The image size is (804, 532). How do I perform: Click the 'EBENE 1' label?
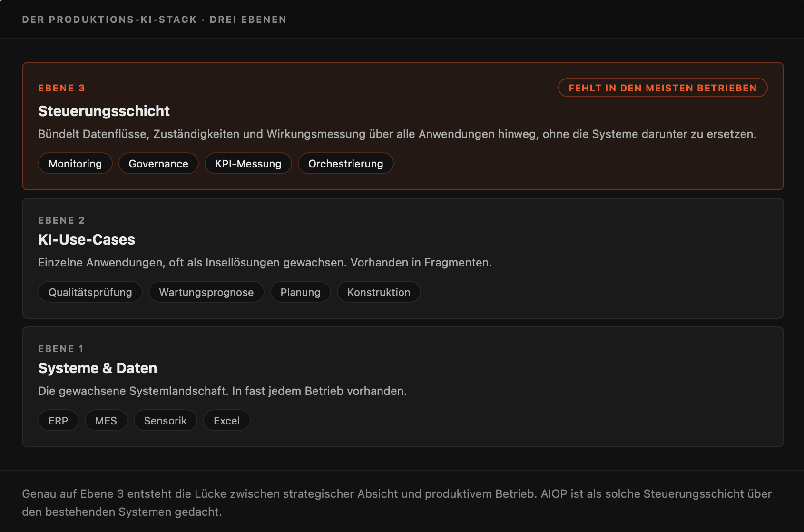click(61, 349)
